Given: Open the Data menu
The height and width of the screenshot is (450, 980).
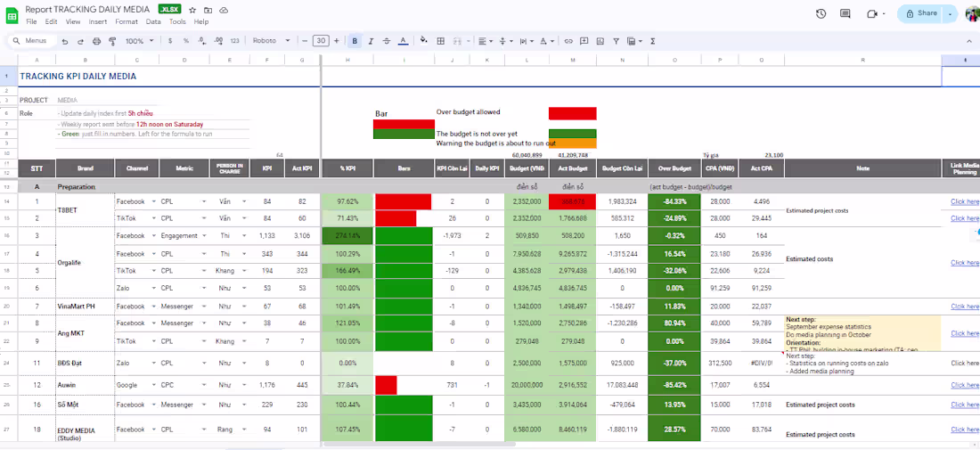Looking at the screenshot, I should (153, 21).
